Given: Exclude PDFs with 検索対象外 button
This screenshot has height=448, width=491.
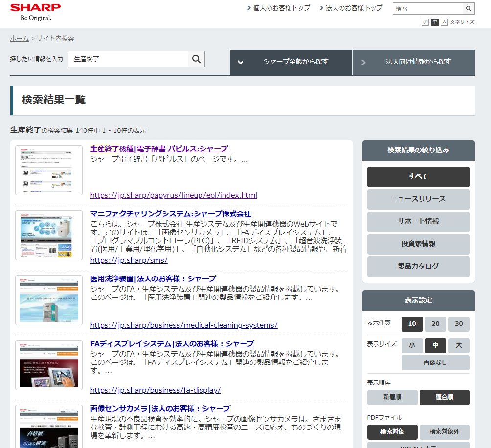Looking at the screenshot, I should pyautogui.click(x=444, y=432).
